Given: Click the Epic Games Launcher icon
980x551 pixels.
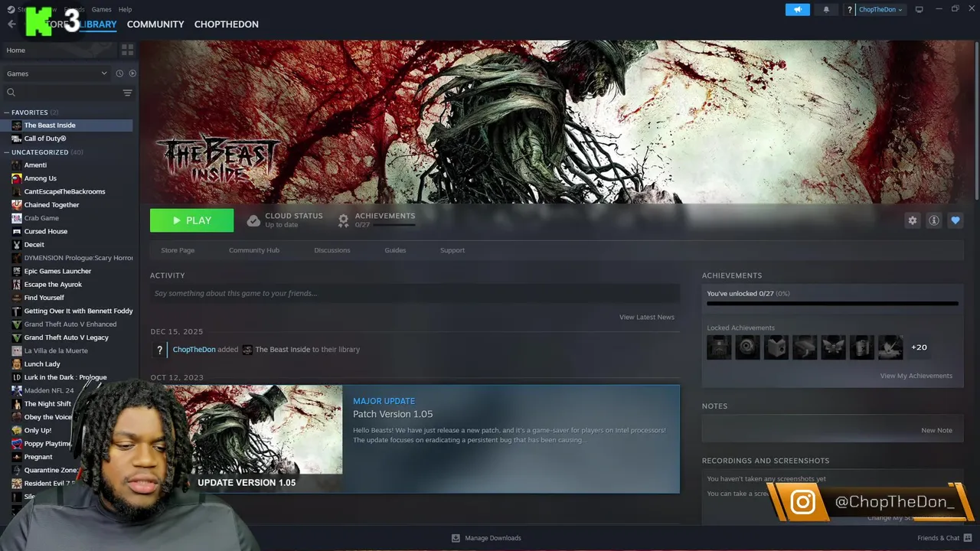Looking at the screenshot, I should 17,271.
